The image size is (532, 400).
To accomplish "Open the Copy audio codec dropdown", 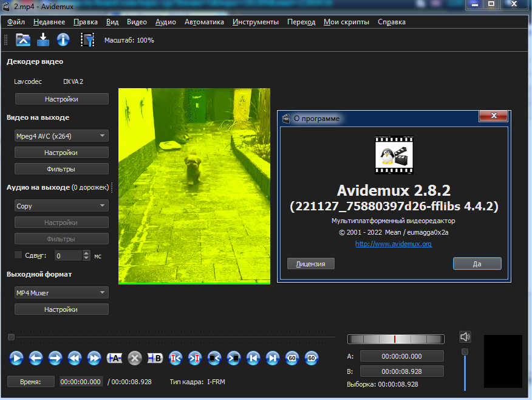I will (x=61, y=205).
